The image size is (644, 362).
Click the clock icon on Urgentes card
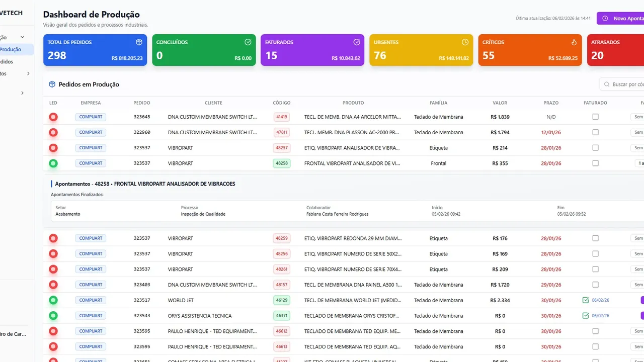[465, 42]
